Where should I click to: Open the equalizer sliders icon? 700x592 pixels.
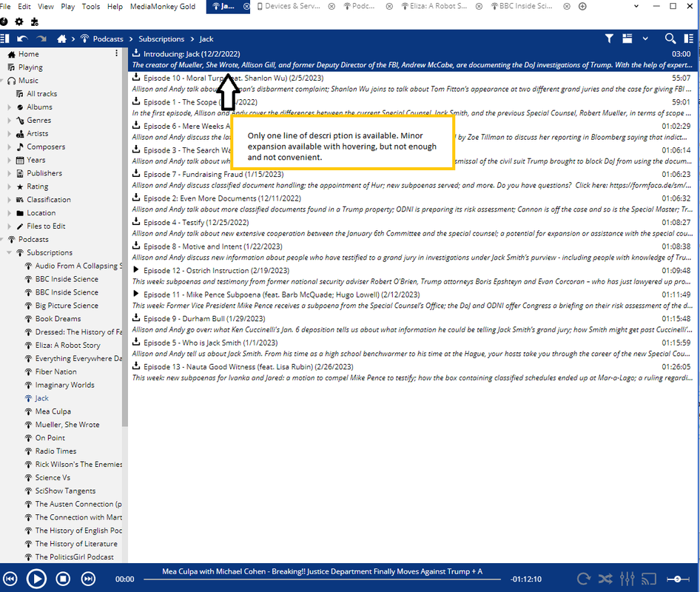(x=627, y=579)
